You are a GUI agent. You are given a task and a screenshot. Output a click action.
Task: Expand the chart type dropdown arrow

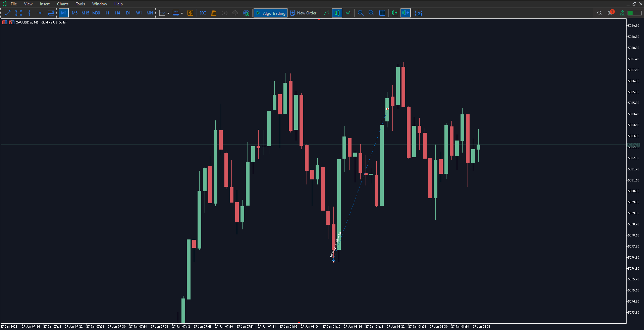pyautogui.click(x=168, y=13)
